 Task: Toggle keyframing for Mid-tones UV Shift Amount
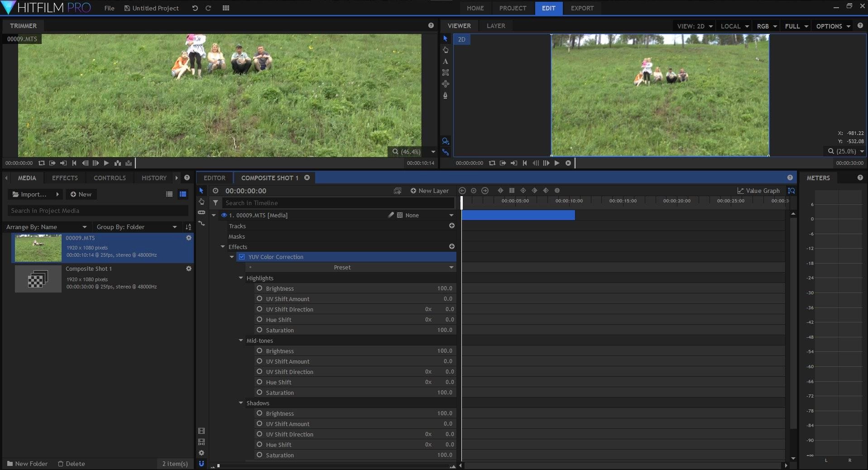(x=259, y=361)
